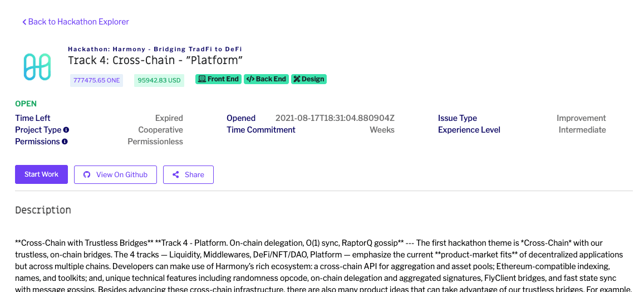Click the Expired time left value
The image size is (644, 292).
tap(169, 118)
